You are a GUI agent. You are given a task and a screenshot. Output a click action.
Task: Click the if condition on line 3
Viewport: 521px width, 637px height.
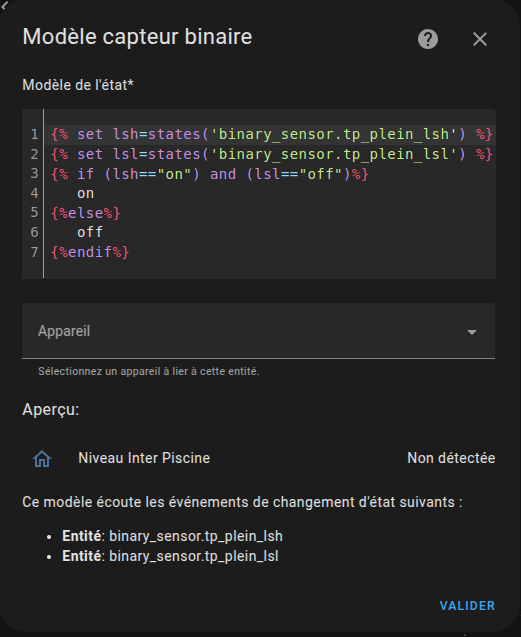210,174
